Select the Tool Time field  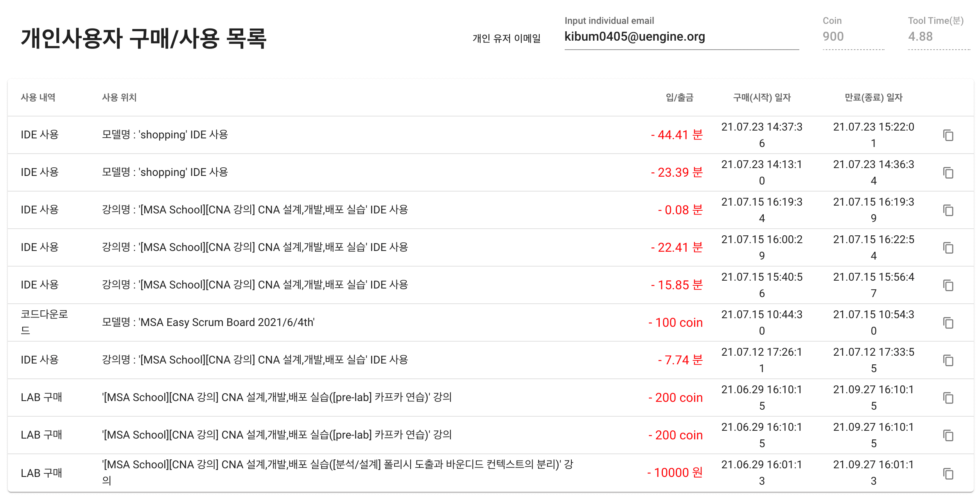pos(939,37)
